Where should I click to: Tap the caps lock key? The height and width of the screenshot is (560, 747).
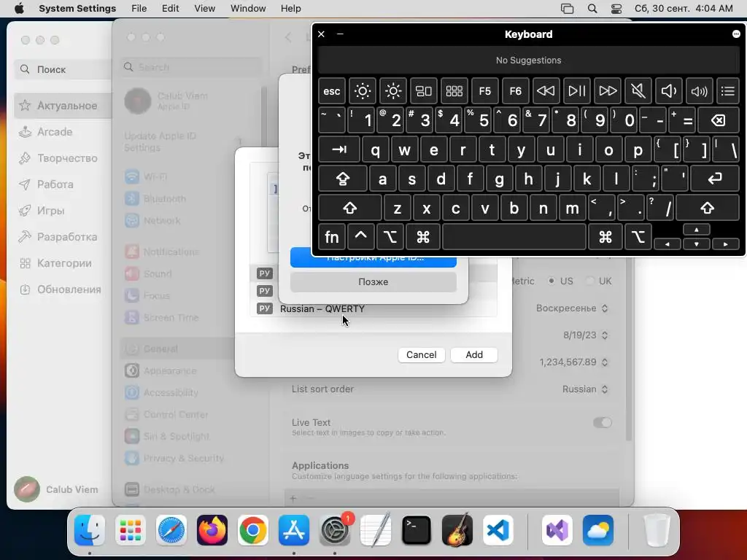pos(343,179)
